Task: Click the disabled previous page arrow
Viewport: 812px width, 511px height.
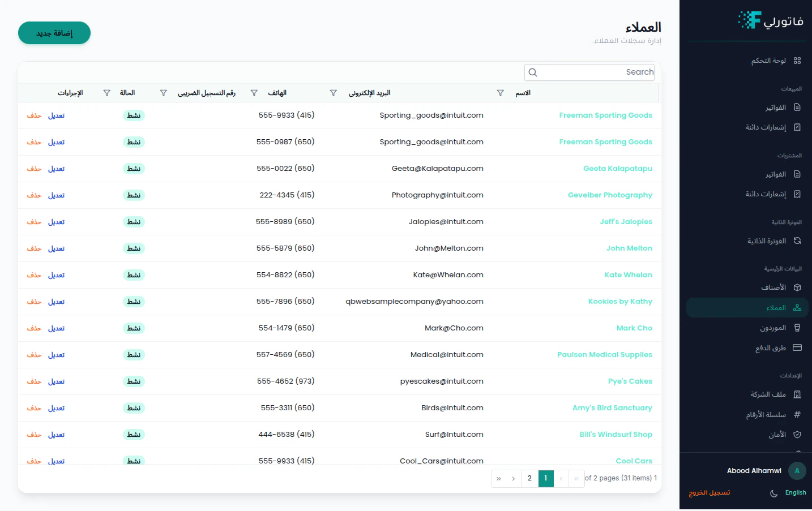Action: [561, 479]
